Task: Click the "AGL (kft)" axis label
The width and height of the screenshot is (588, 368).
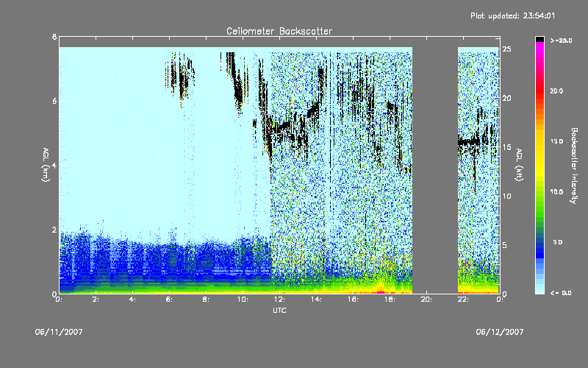Action: pyautogui.click(x=519, y=165)
